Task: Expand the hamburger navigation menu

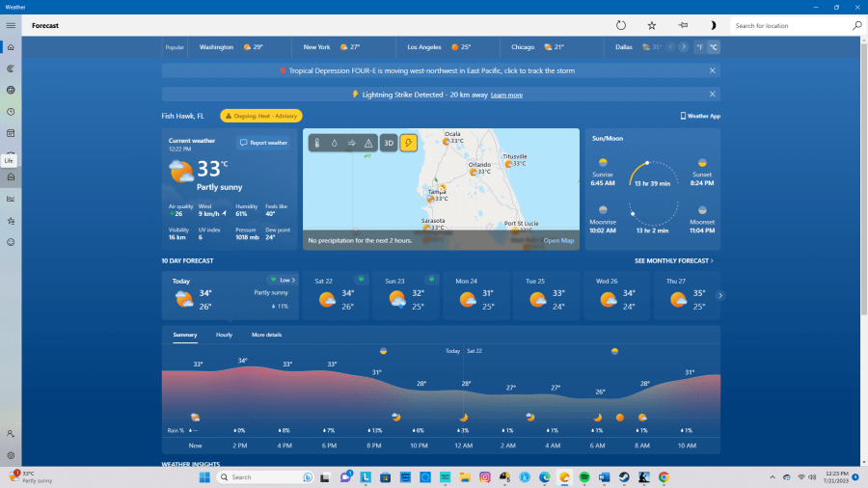Action: pyautogui.click(x=11, y=25)
